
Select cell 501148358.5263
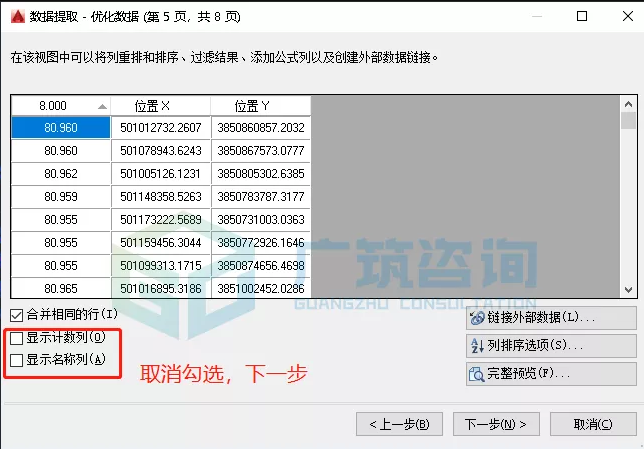(161, 196)
